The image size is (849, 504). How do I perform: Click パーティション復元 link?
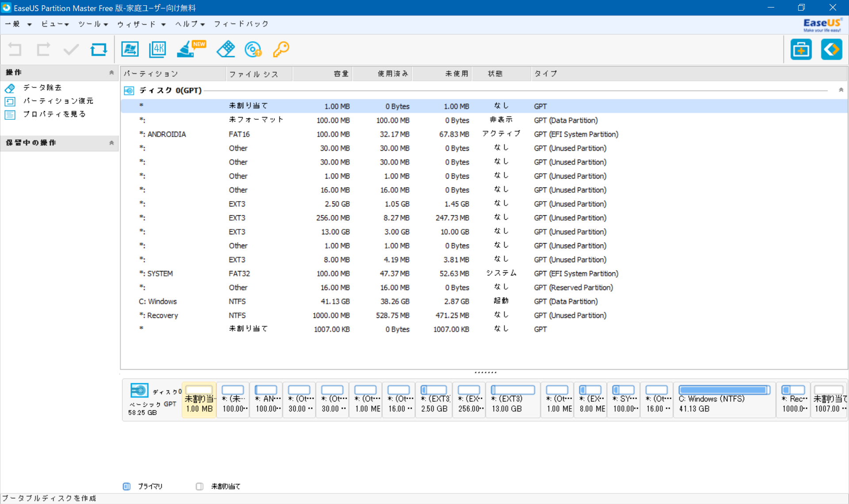click(x=58, y=101)
